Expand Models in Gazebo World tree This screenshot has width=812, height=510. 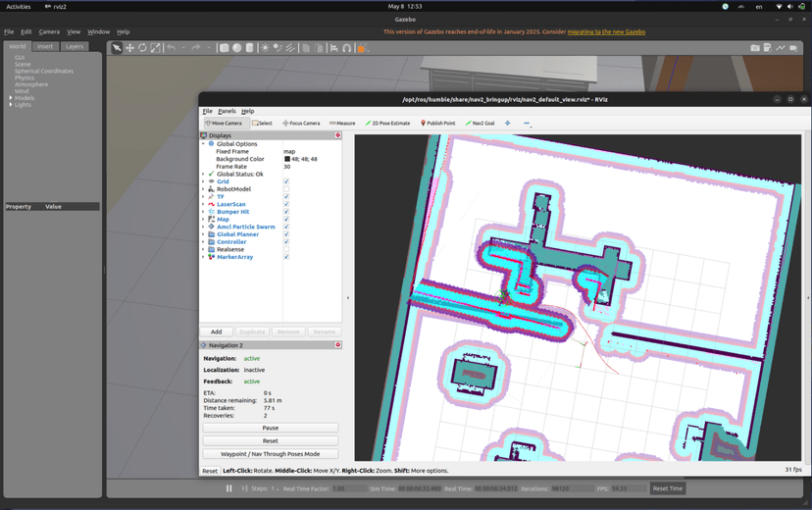tap(11, 98)
